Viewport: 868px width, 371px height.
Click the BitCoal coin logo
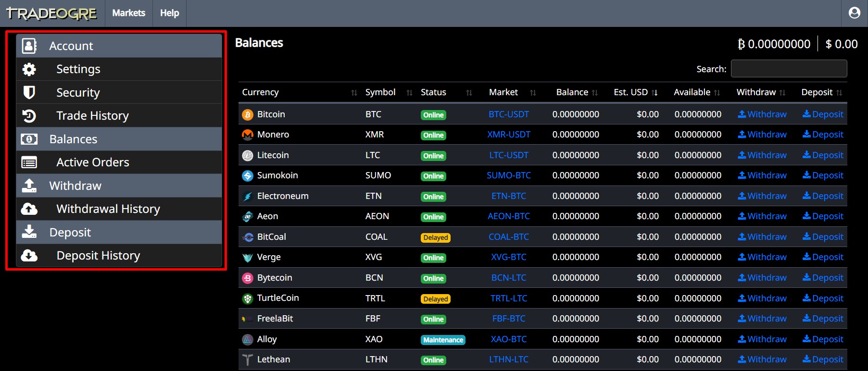pyautogui.click(x=248, y=237)
